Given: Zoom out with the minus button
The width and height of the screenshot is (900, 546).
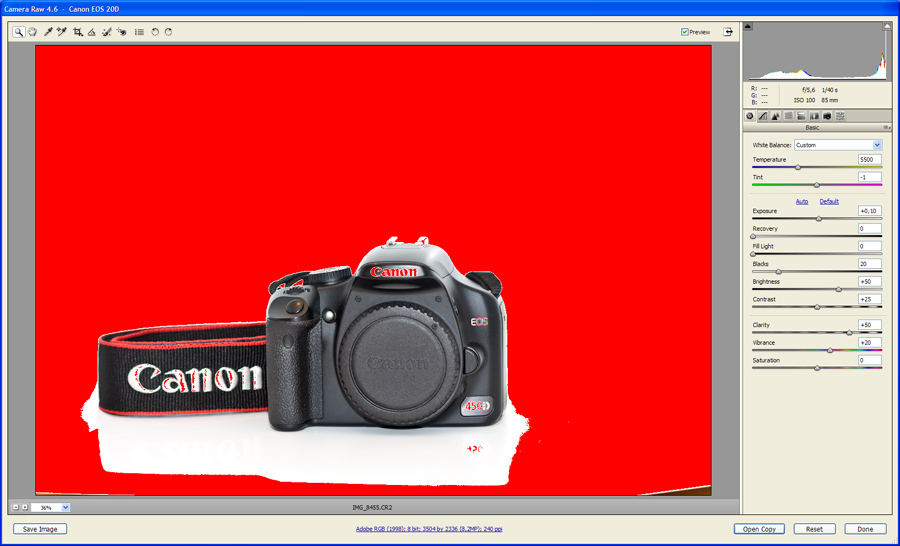Looking at the screenshot, I should pos(15,508).
